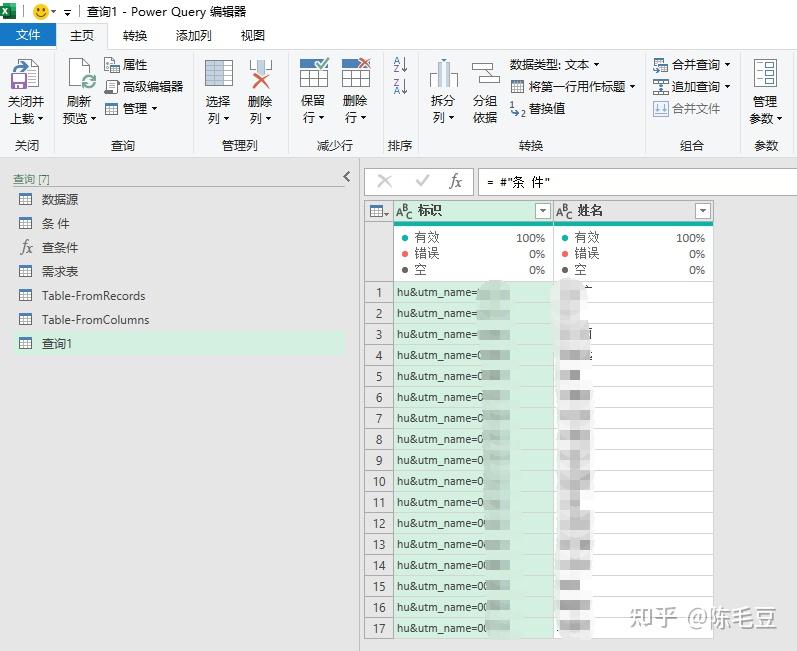Image resolution: width=797 pixels, height=651 pixels.
Task: Click the ABC type icon of 标识 column
Action: (x=404, y=211)
